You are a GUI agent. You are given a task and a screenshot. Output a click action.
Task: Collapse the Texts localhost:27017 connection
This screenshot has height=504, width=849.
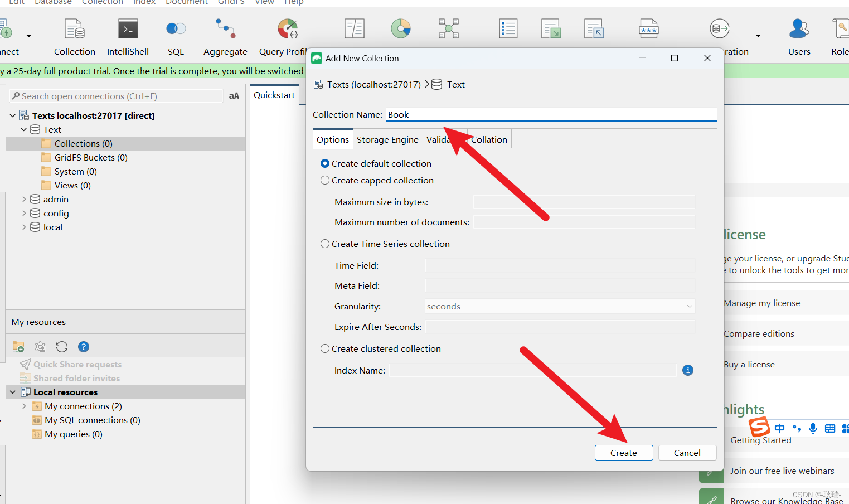(12, 115)
